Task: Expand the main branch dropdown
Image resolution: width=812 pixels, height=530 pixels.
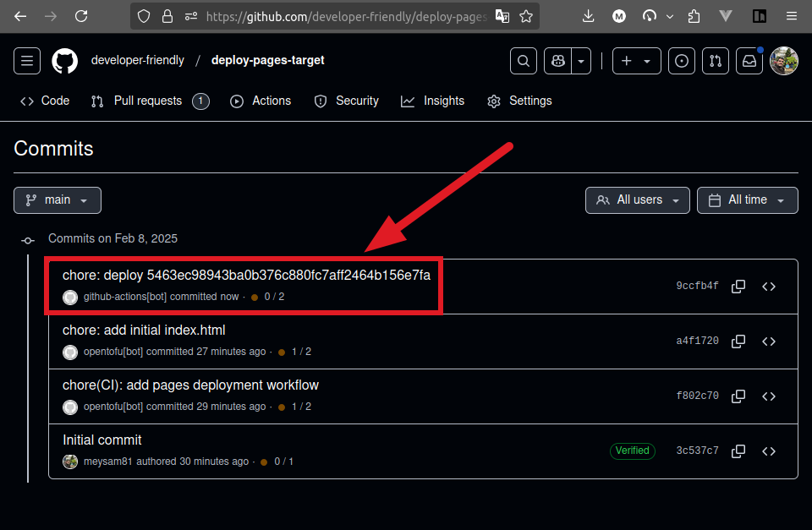Action: tap(58, 200)
